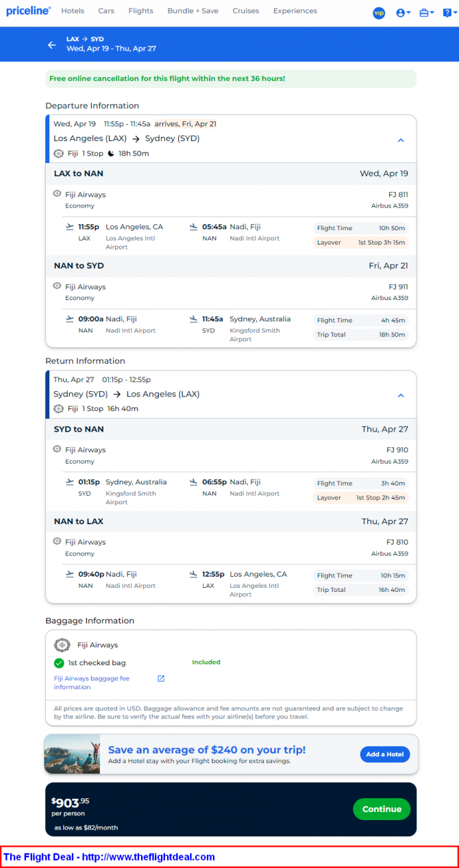Click the airline icon for flight FJ 811
The height and width of the screenshot is (868, 459).
coord(57,194)
